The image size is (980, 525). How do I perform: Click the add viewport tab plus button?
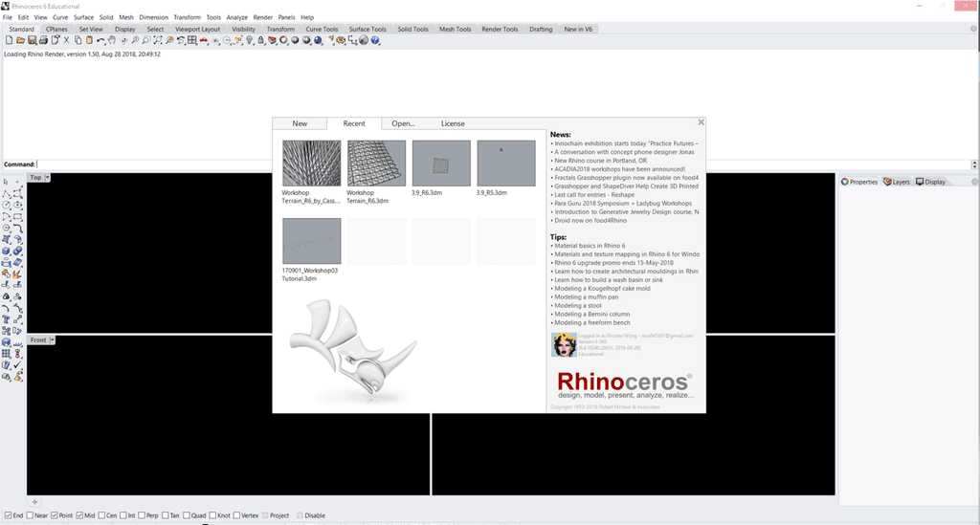pyautogui.click(x=35, y=502)
